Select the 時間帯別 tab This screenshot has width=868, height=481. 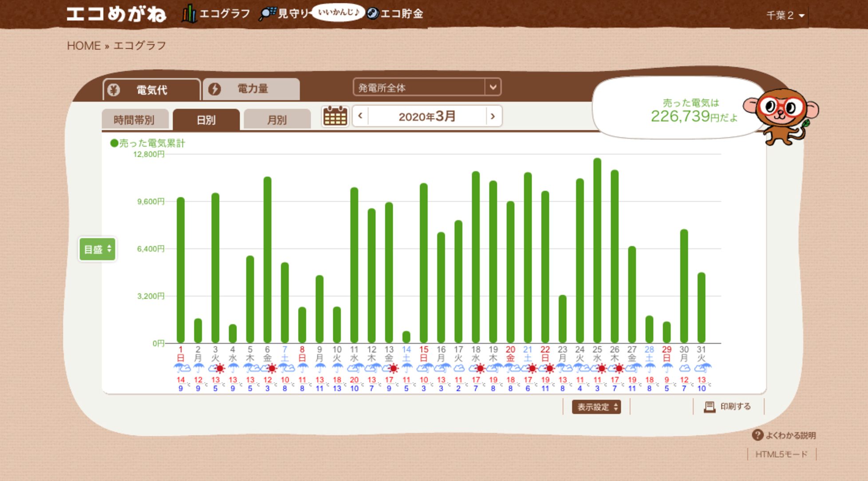point(135,119)
